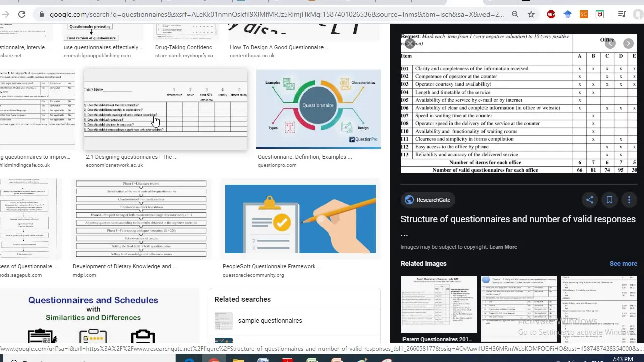The height and width of the screenshot is (362, 644).
Task: Click the 'Related images' heading
Action: click(424, 264)
